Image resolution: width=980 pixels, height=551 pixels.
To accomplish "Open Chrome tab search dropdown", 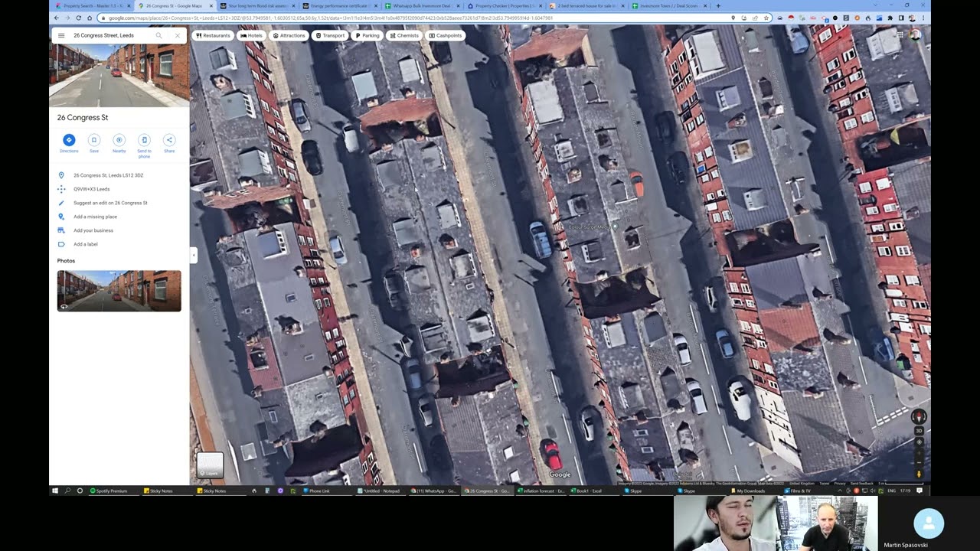I will [876, 5].
